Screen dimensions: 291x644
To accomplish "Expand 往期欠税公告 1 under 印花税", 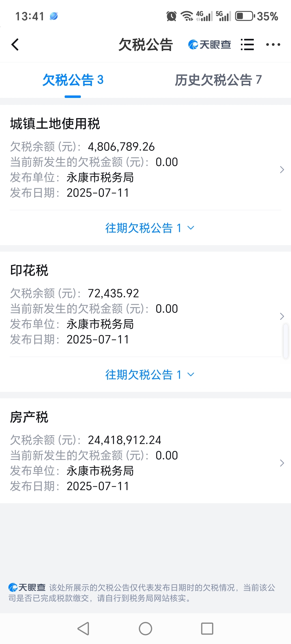I will coord(150,375).
